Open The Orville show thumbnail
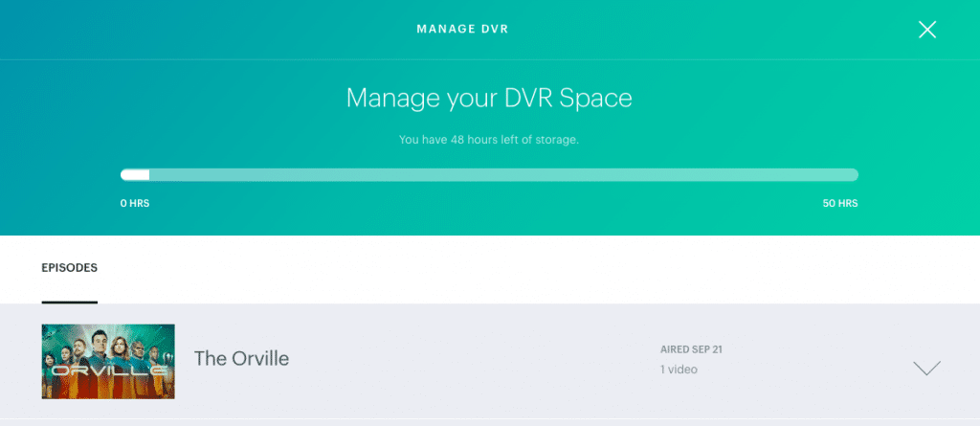The image size is (980, 426). coord(108,361)
